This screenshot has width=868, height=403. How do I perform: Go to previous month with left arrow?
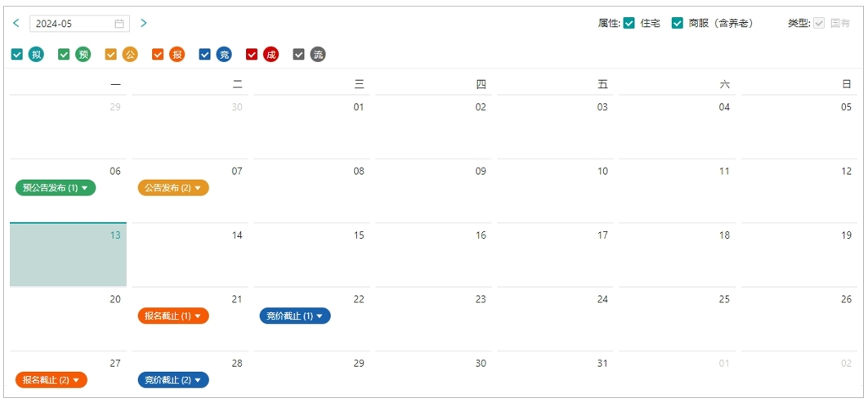point(16,23)
